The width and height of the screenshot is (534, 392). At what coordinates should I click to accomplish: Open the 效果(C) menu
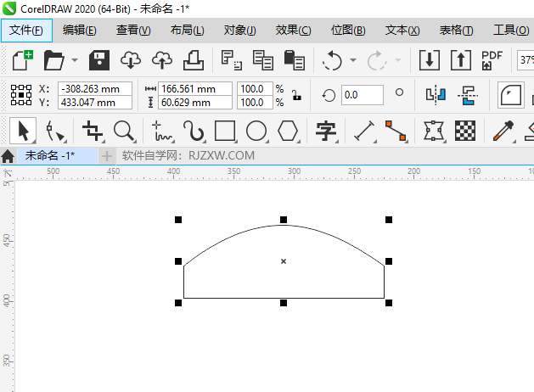(293, 31)
